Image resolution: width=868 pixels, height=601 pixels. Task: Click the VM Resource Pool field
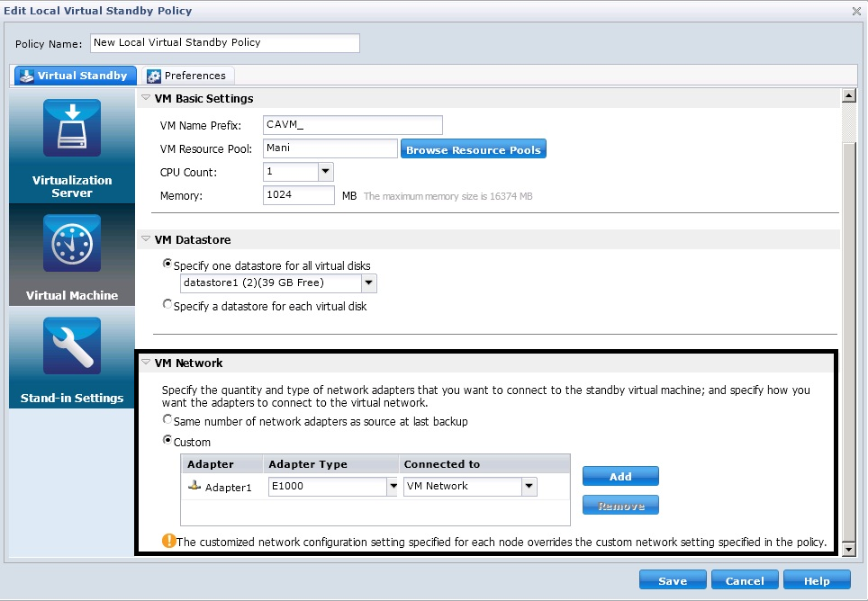330,148
